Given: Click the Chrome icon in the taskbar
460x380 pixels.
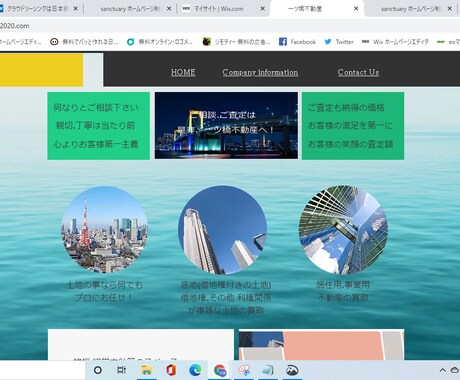Looking at the screenshot, I should pyautogui.click(x=220, y=370).
